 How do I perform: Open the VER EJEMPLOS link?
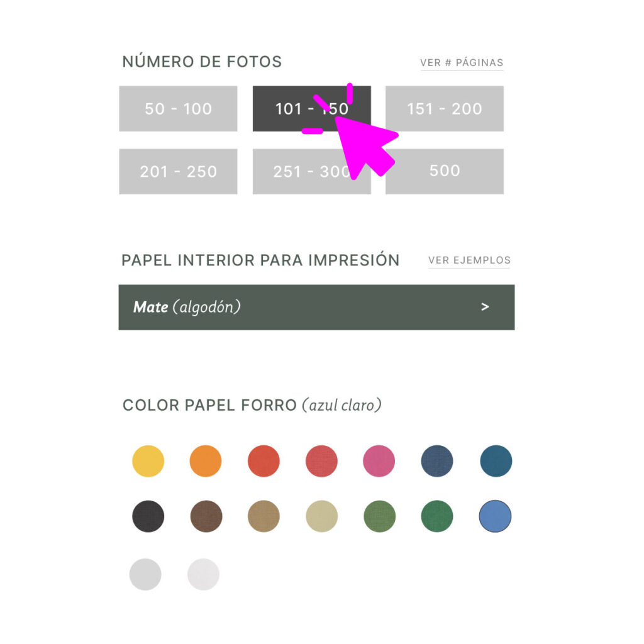tap(469, 260)
